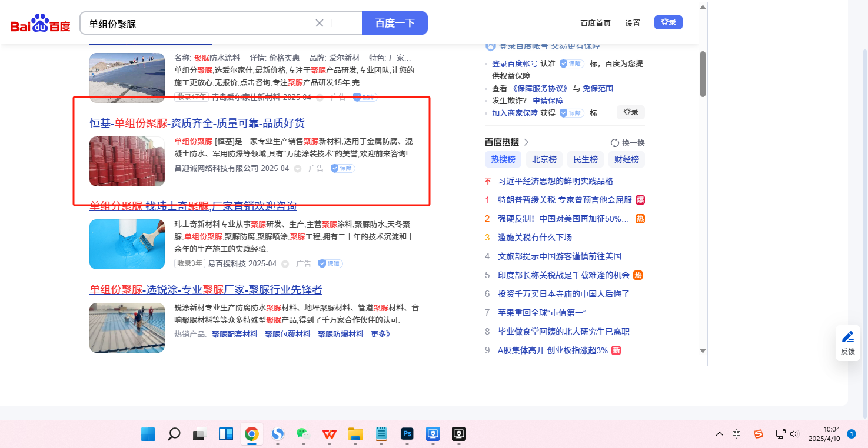
Task: Open WPS Office from the taskbar
Action: (x=330, y=434)
